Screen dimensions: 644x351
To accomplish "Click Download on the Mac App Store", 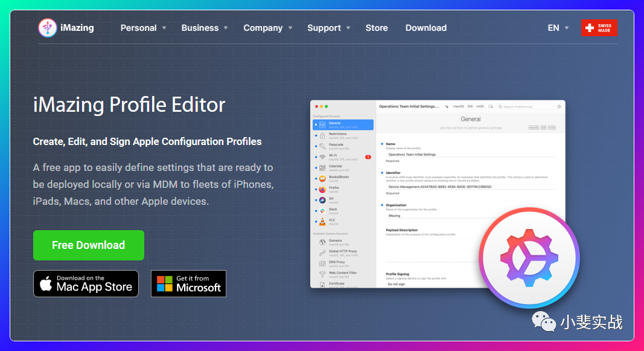I will (x=86, y=283).
